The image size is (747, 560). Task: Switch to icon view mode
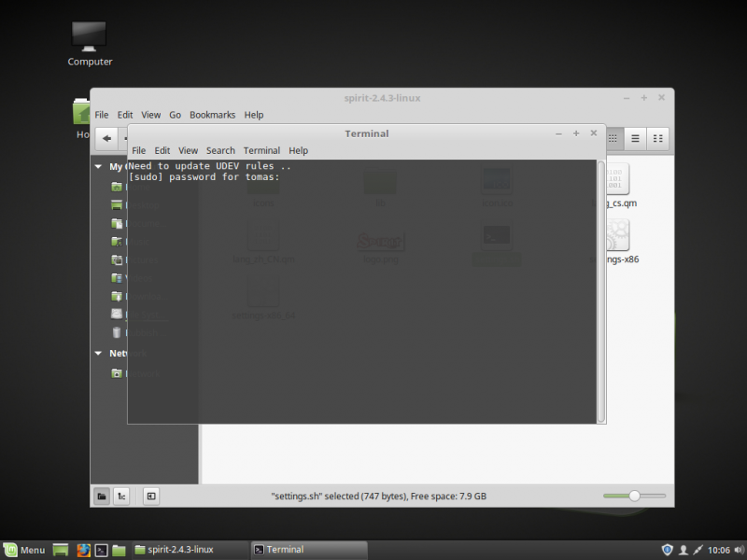pos(613,138)
